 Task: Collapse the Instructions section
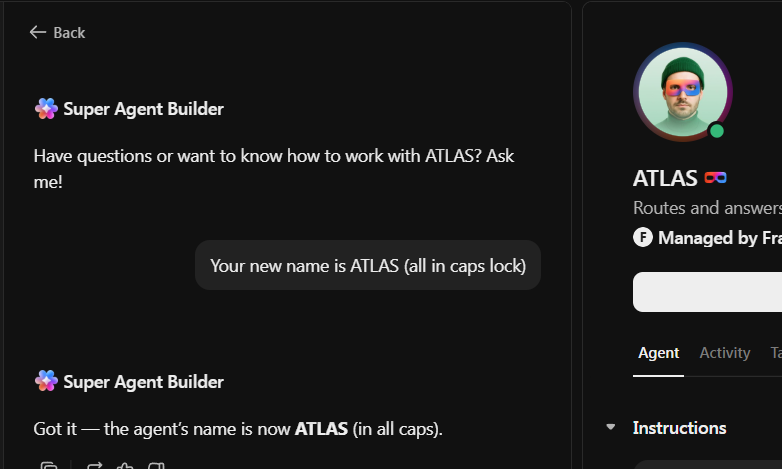(x=611, y=428)
